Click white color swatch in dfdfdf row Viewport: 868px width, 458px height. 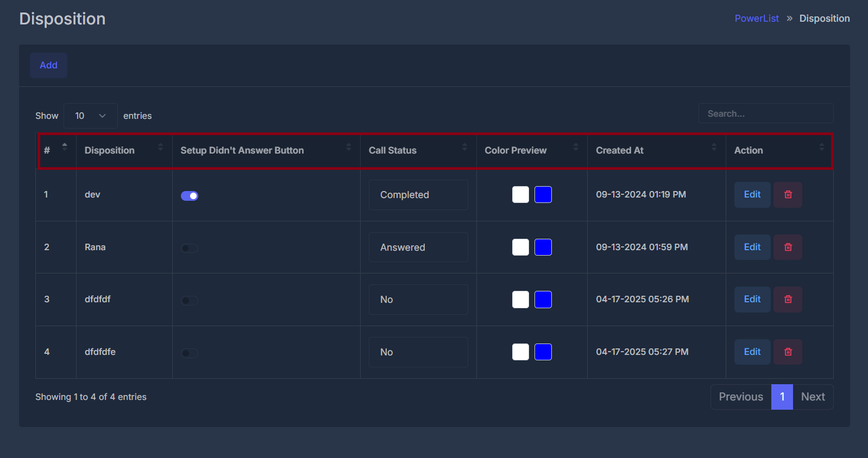pyautogui.click(x=520, y=300)
